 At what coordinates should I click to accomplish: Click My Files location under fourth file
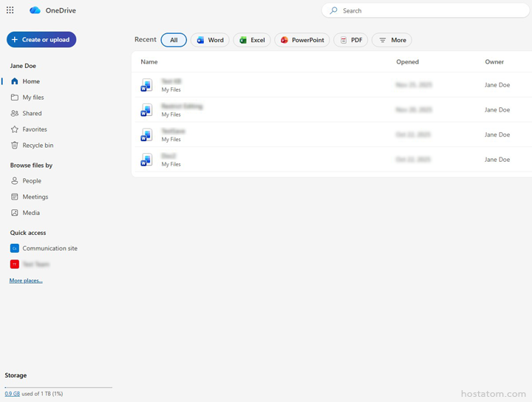tap(171, 164)
